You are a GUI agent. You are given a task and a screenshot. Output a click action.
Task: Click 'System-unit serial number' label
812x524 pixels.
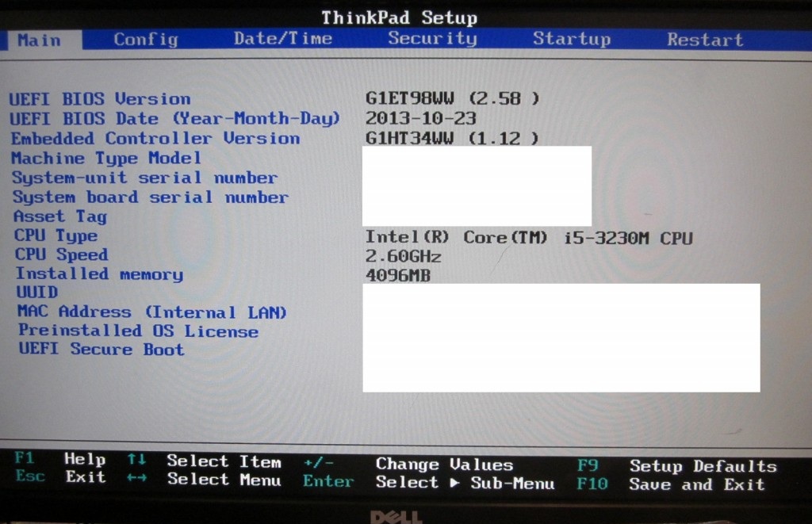[x=145, y=178]
